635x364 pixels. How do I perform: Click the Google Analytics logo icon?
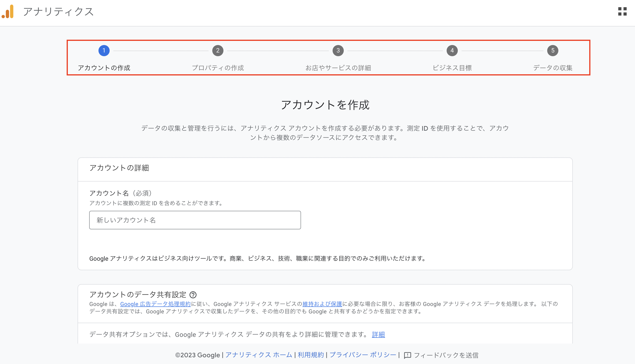click(x=7, y=12)
